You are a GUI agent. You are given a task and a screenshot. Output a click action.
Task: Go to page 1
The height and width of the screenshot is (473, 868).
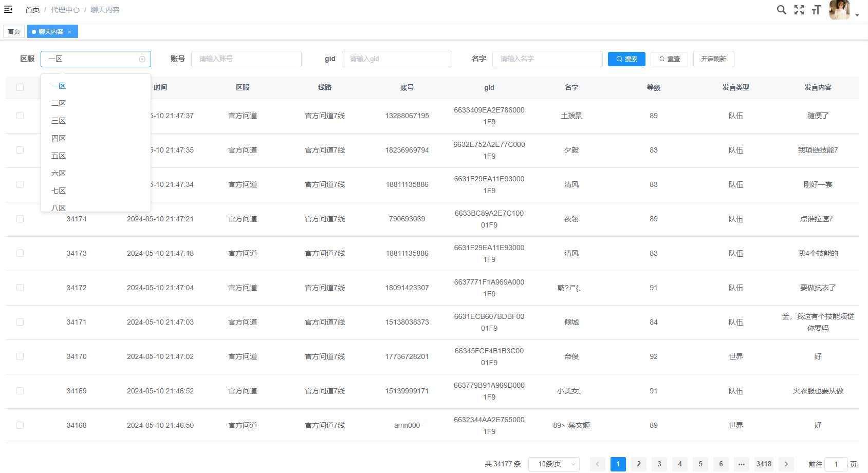click(x=618, y=464)
